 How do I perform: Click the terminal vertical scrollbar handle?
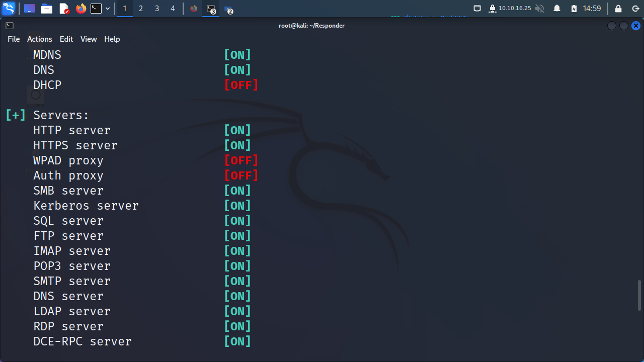click(x=639, y=296)
